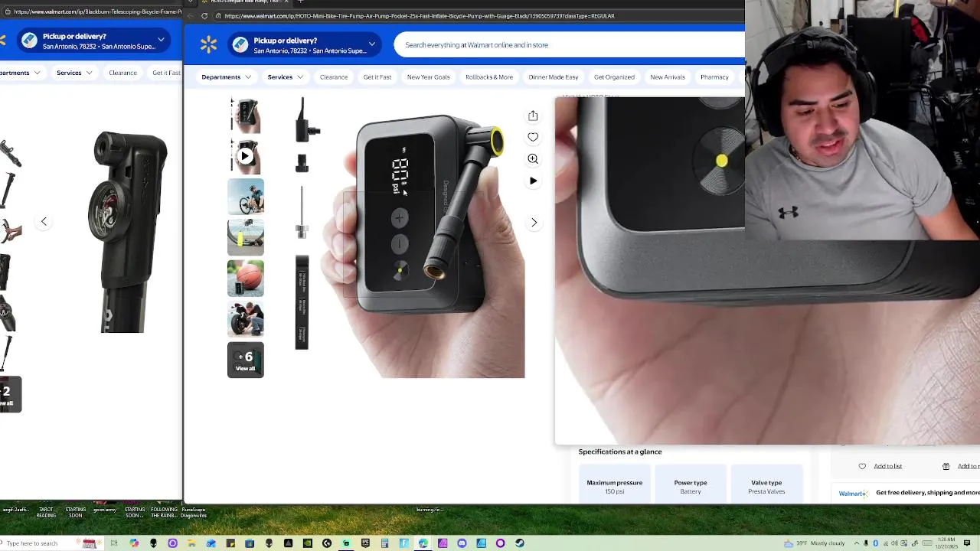Share this product via share icon

[x=533, y=116]
